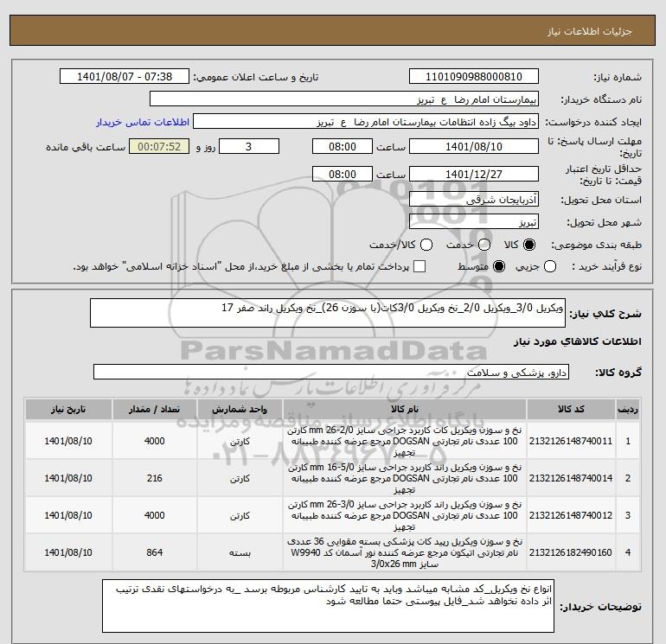Click the unit کارتن cell in row 2
This screenshot has width=666, height=644.
[x=240, y=478]
